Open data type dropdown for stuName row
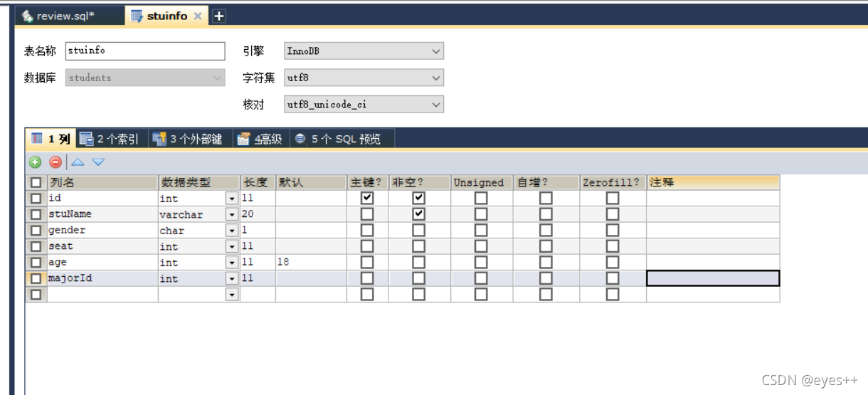 232,214
